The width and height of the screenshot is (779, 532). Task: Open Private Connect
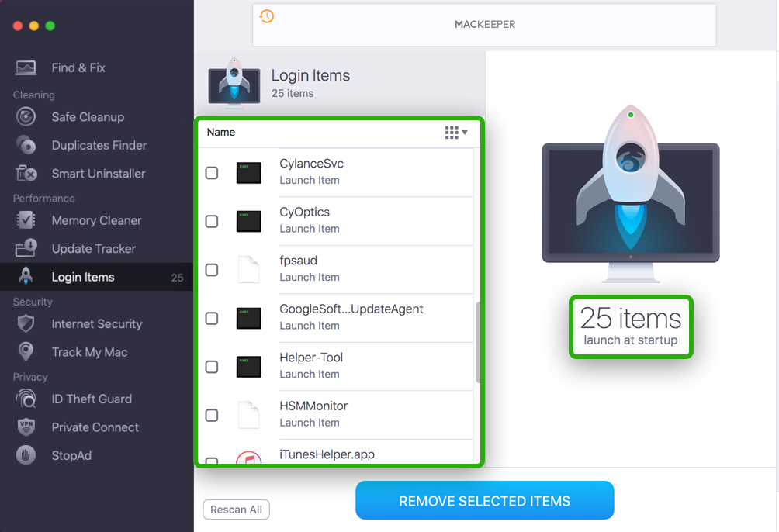point(95,427)
